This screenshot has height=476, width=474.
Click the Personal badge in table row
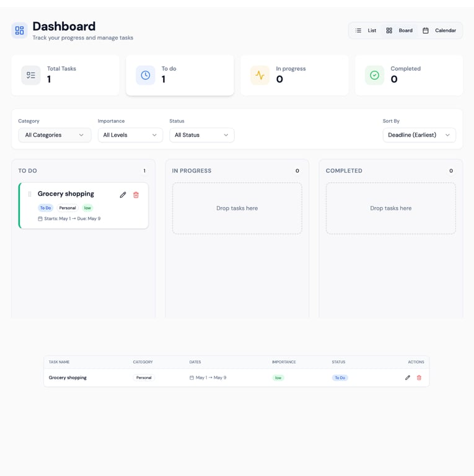click(144, 377)
